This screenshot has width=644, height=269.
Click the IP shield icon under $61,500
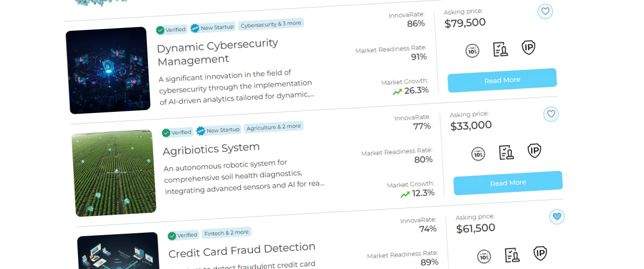(540, 253)
